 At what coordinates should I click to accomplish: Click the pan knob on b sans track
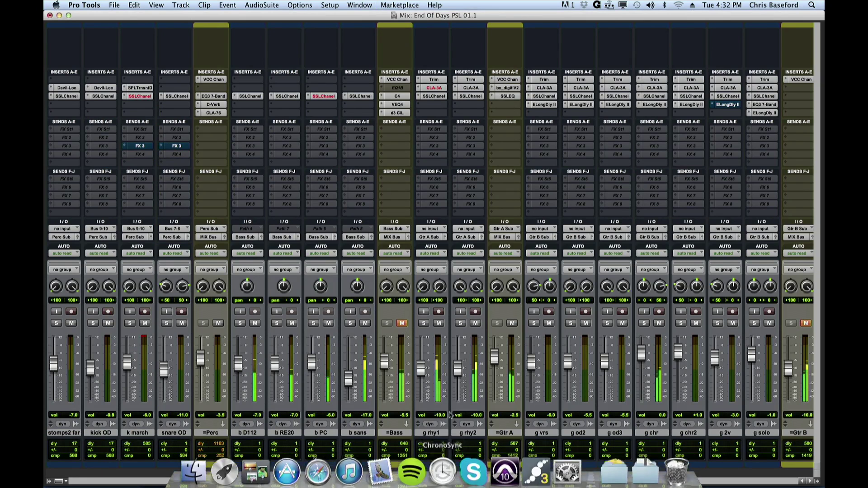click(x=357, y=286)
